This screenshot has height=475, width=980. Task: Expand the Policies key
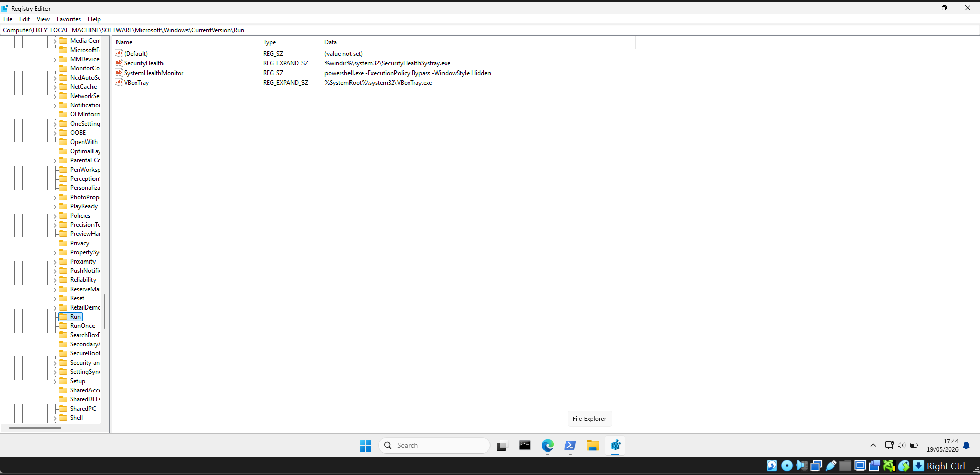pyautogui.click(x=55, y=216)
